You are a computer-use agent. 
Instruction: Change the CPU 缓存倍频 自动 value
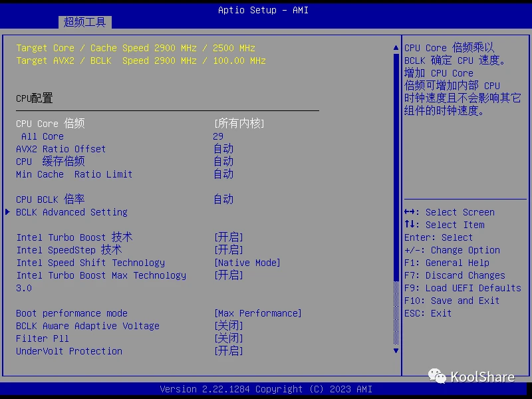(x=223, y=162)
